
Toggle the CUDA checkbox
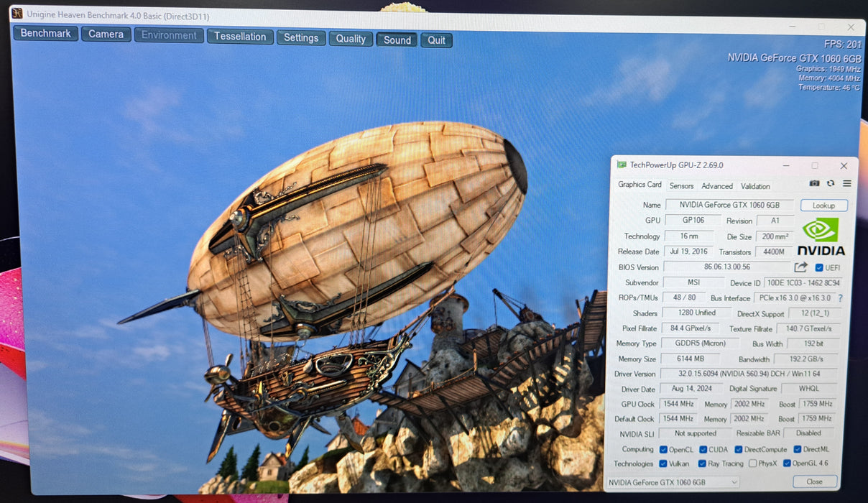coord(703,450)
